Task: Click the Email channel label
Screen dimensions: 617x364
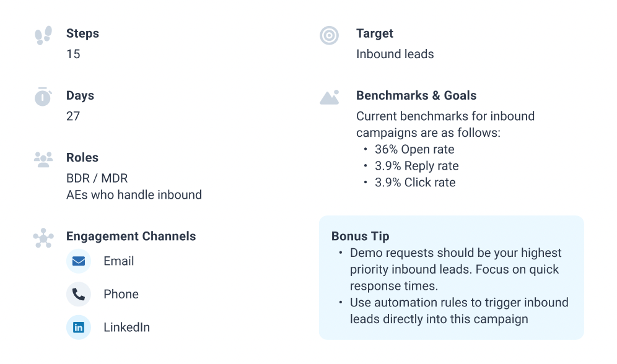Action: (x=119, y=261)
